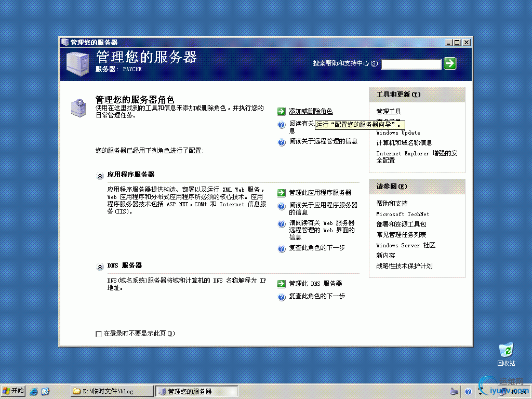Screen dimensions: 532x399
Task: Click green arrow beside 管理此 DNS 服务器
Action: coord(281,284)
